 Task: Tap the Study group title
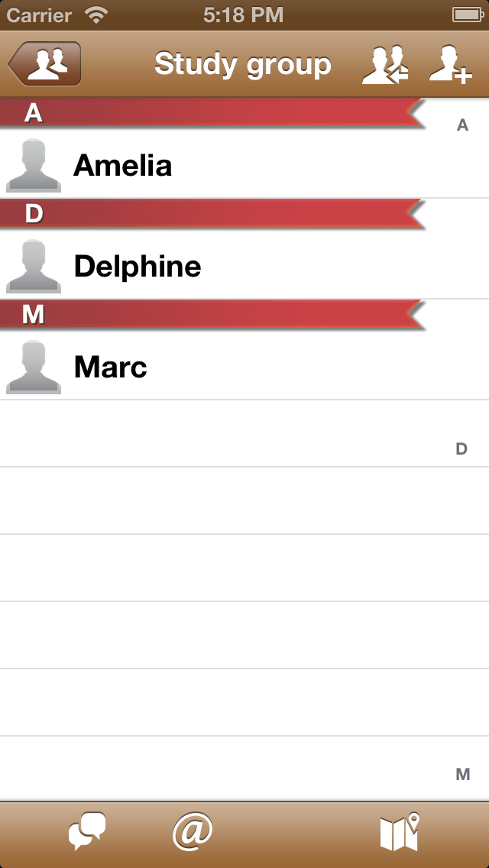click(x=243, y=64)
